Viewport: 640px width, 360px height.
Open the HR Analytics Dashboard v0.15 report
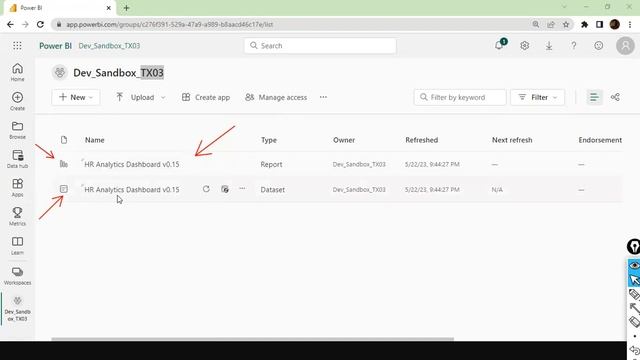(x=131, y=164)
